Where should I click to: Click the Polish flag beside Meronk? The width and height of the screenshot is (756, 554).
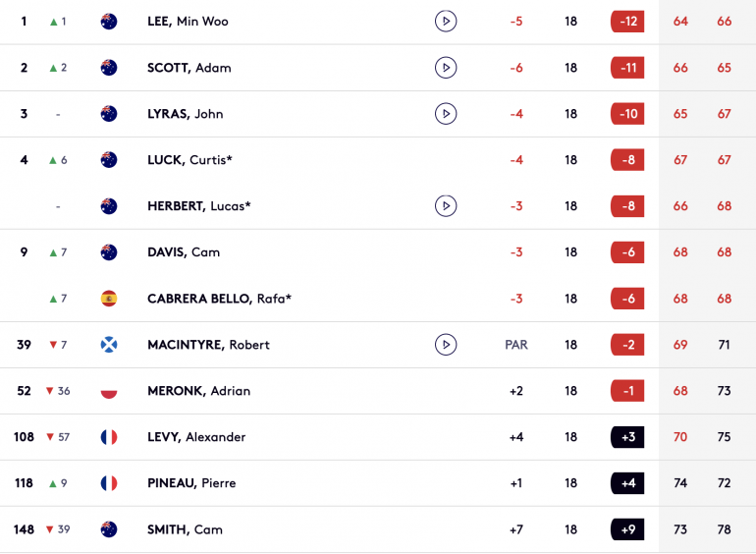(109, 391)
